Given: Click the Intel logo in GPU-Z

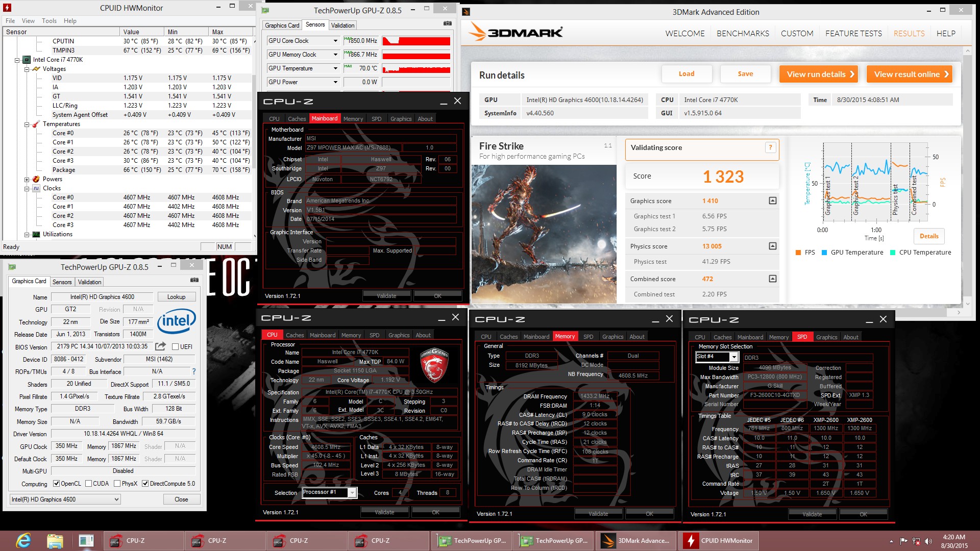Looking at the screenshot, I should point(177,321).
